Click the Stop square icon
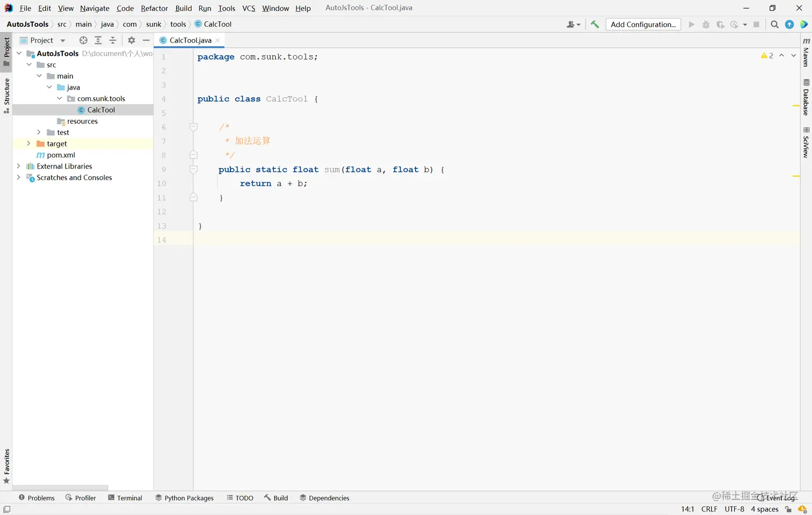 click(x=756, y=24)
